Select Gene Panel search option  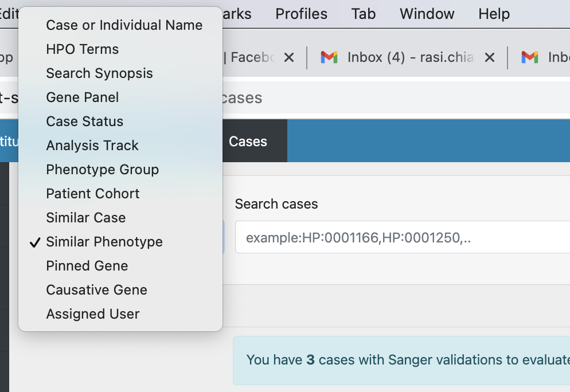coord(82,97)
